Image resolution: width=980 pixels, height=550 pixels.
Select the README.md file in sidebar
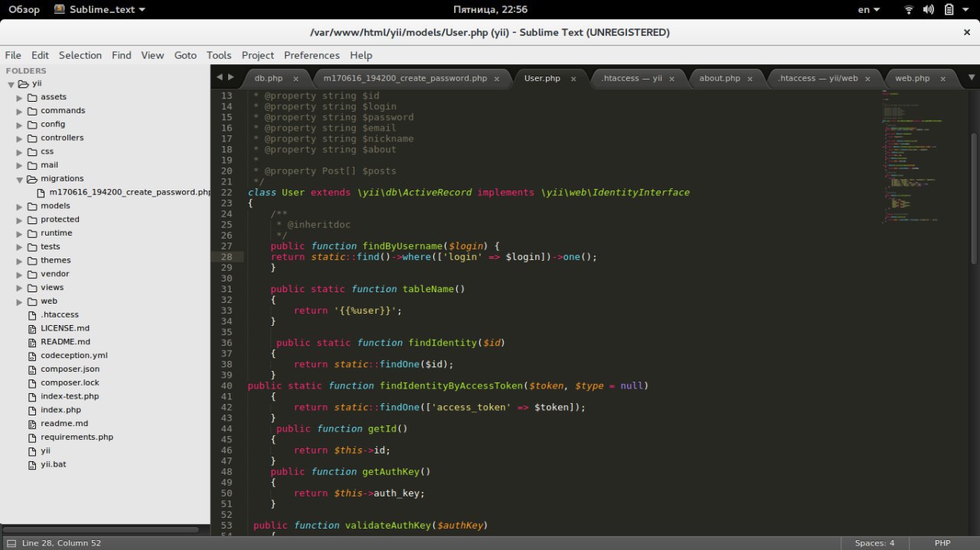click(x=65, y=342)
